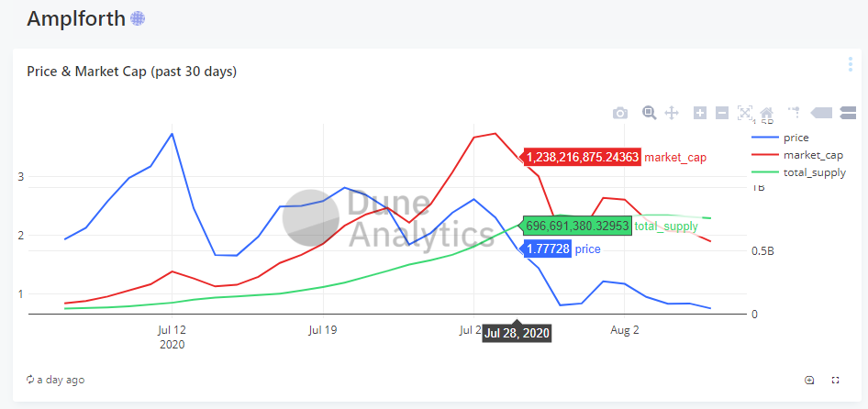Click the refresh icon beside 'a day ago'
The image size is (868, 409).
point(30,380)
